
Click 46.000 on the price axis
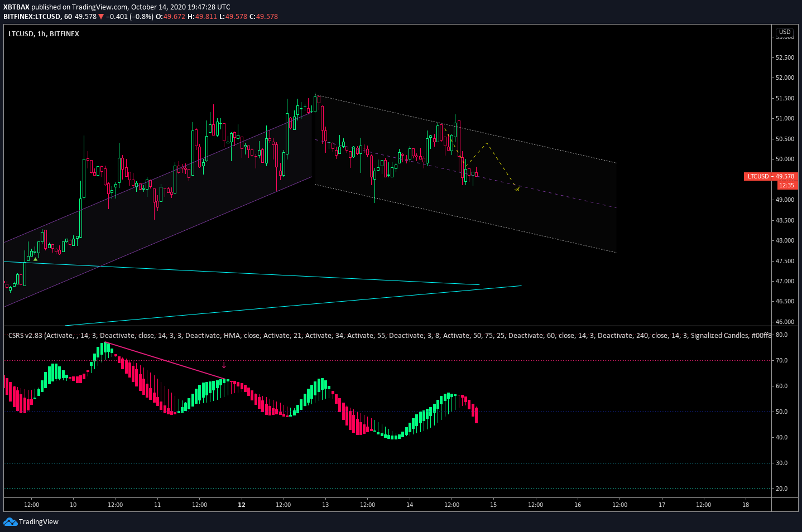[x=785, y=322]
